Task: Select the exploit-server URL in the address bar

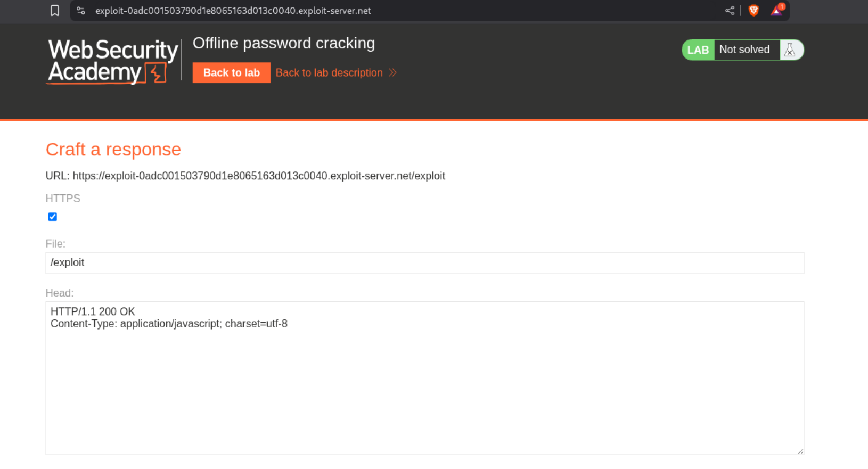Action: 233,11
